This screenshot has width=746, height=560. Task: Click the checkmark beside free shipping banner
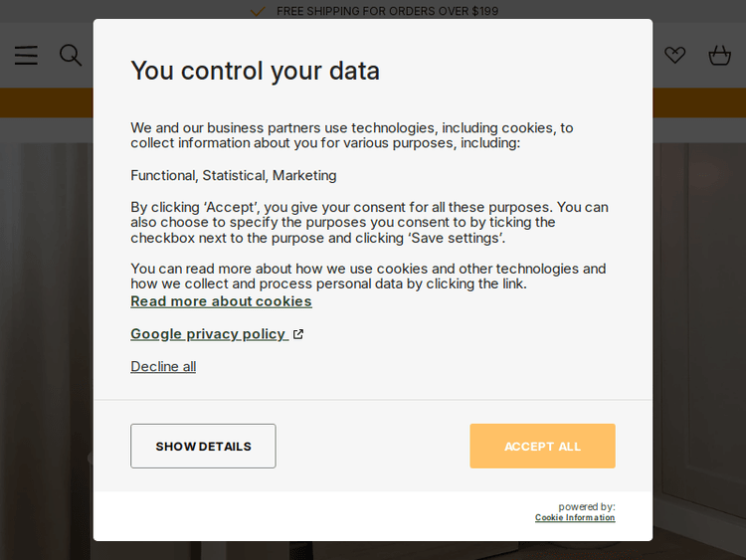pos(257,12)
